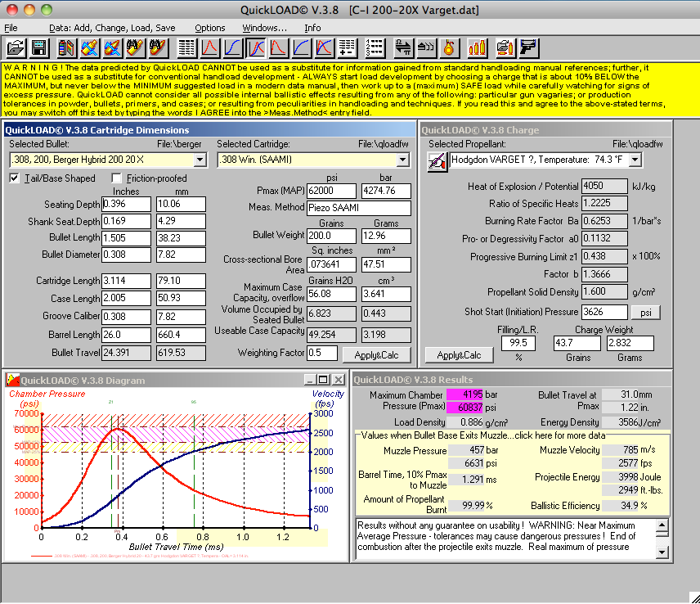The height and width of the screenshot is (604, 700).
Task: Click the pistol icon in the toolbar
Action: click(528, 47)
